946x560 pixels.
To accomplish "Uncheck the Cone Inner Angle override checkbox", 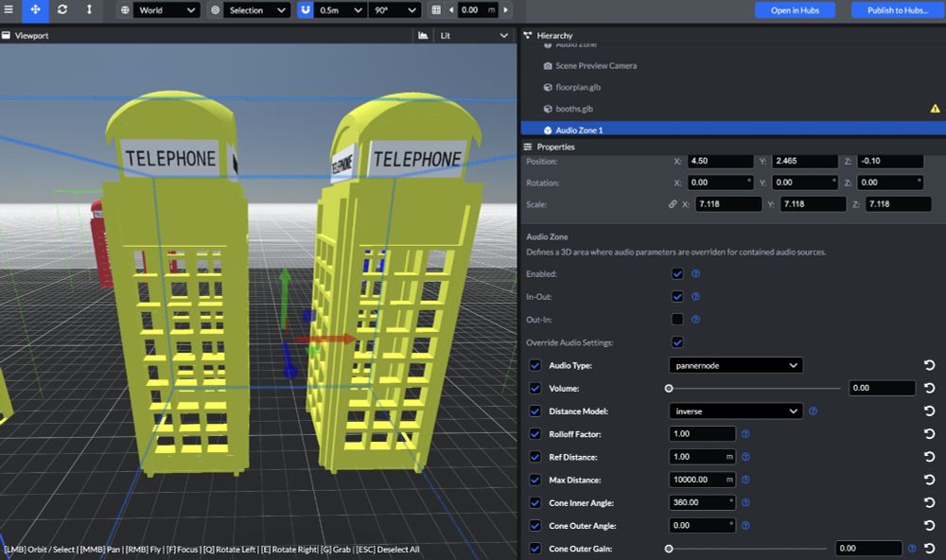I will 534,502.
